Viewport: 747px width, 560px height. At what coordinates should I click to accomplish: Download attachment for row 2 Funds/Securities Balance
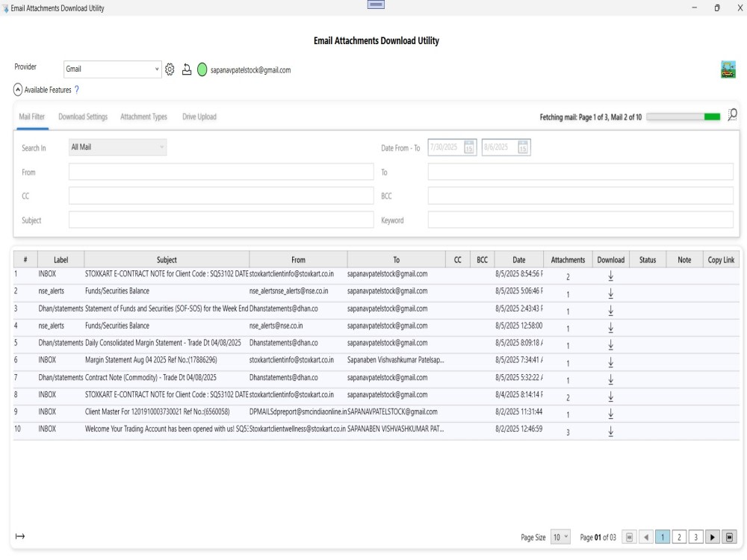coord(611,293)
